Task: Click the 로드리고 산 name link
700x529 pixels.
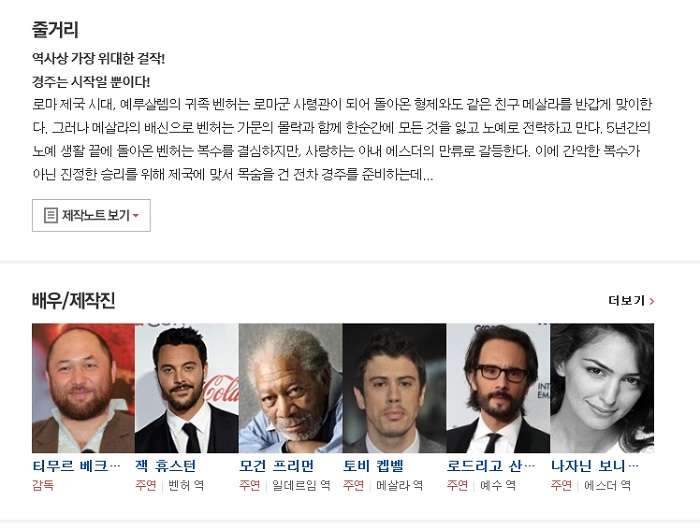Action: 491,466
